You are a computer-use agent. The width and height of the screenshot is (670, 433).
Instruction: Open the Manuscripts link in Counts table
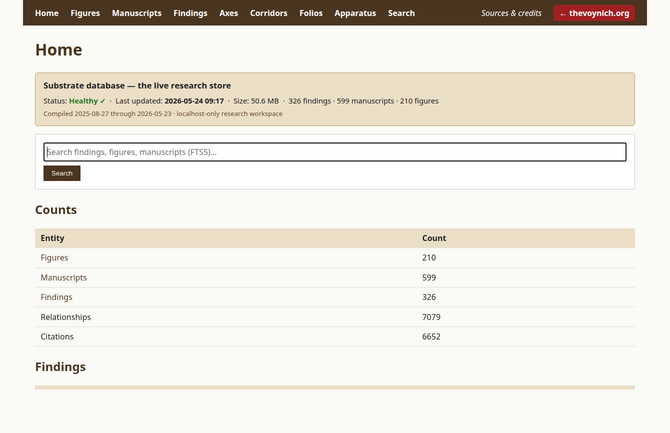64,277
